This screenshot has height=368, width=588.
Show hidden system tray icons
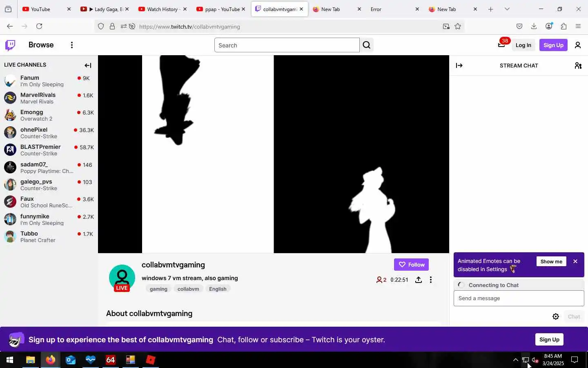(x=515, y=360)
